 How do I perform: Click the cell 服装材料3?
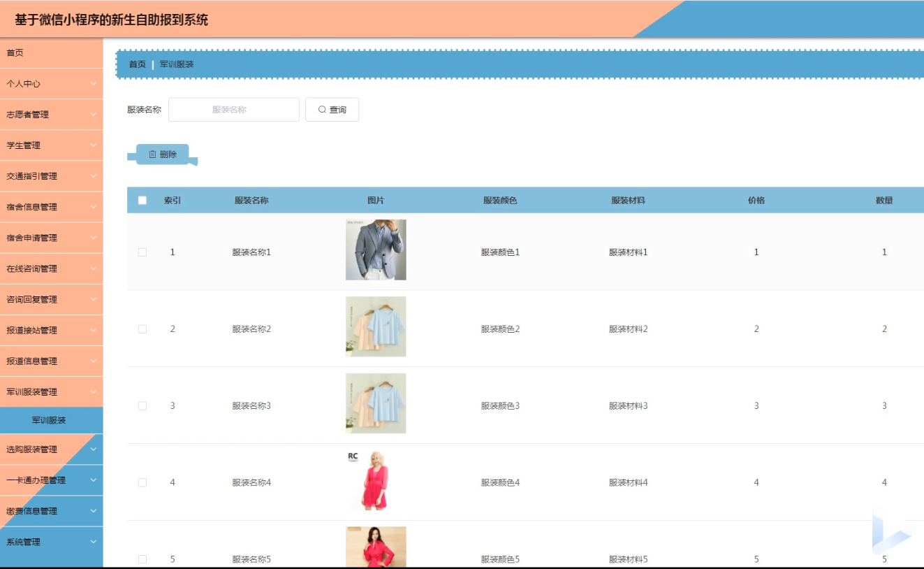[x=628, y=406]
